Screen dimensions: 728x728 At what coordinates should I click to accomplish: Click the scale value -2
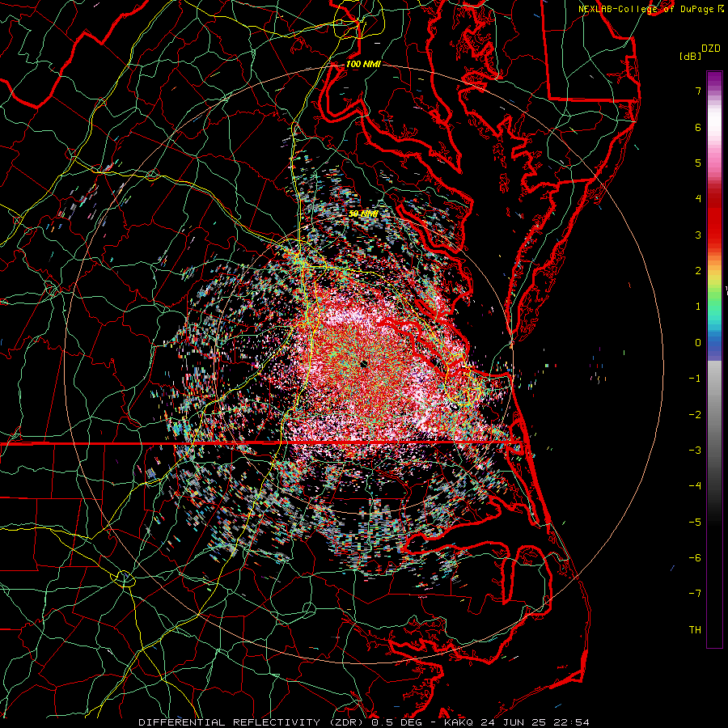[x=695, y=415]
